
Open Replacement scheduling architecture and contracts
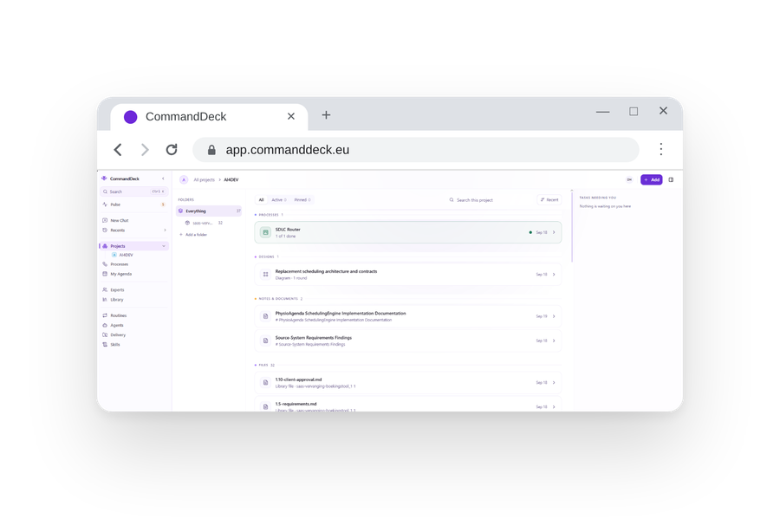(408, 275)
